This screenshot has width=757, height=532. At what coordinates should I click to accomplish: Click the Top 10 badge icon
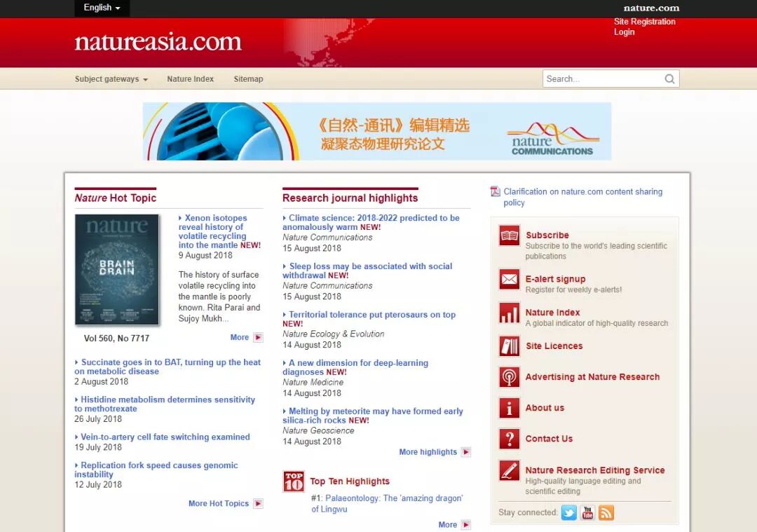[x=294, y=482]
